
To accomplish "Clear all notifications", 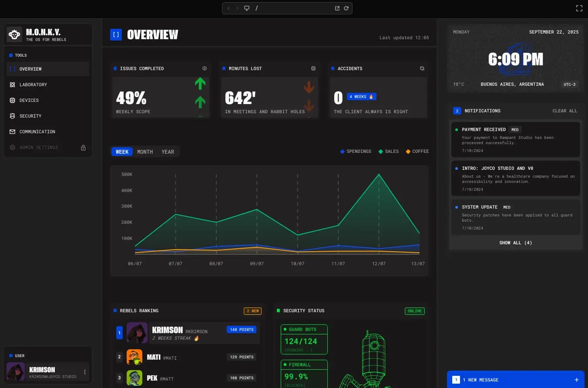I will coord(564,111).
